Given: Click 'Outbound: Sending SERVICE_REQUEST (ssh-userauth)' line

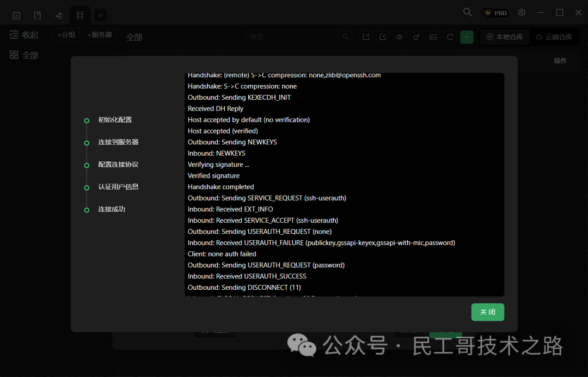Looking at the screenshot, I should (x=267, y=198).
